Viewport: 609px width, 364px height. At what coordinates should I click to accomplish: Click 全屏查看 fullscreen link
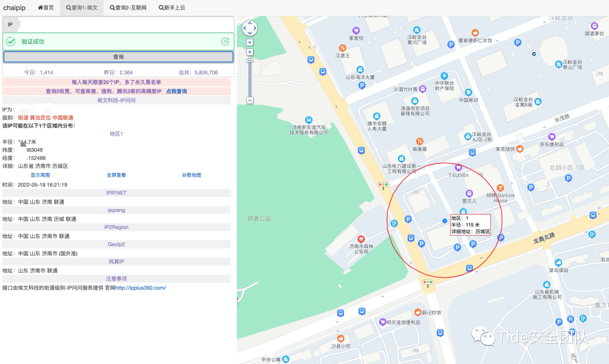point(116,175)
